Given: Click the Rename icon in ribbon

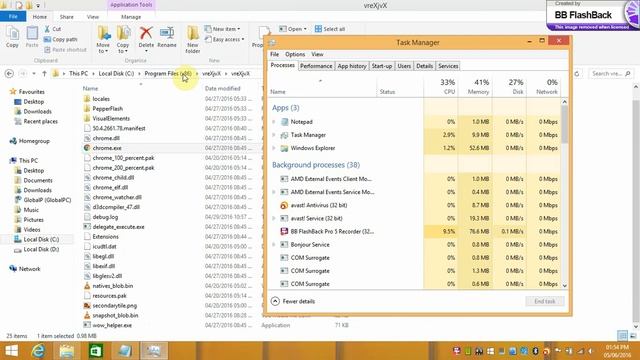Looking at the screenshot, I should [167, 33].
